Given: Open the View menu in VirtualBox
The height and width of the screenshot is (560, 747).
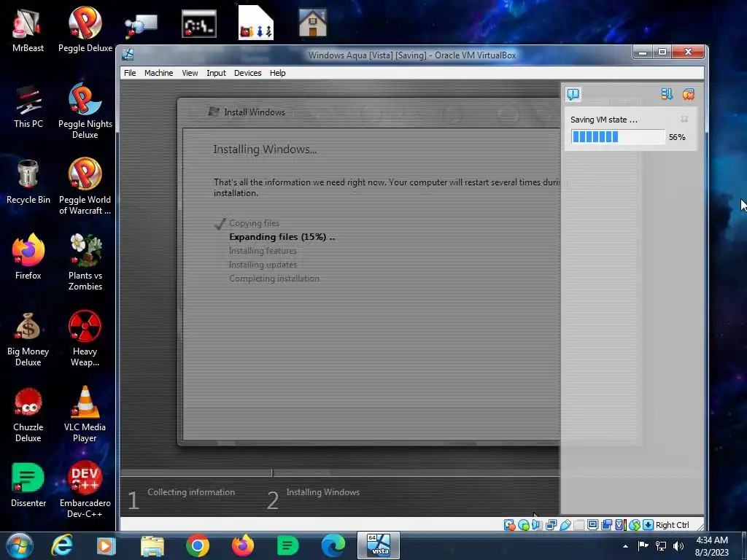Looking at the screenshot, I should point(190,73).
